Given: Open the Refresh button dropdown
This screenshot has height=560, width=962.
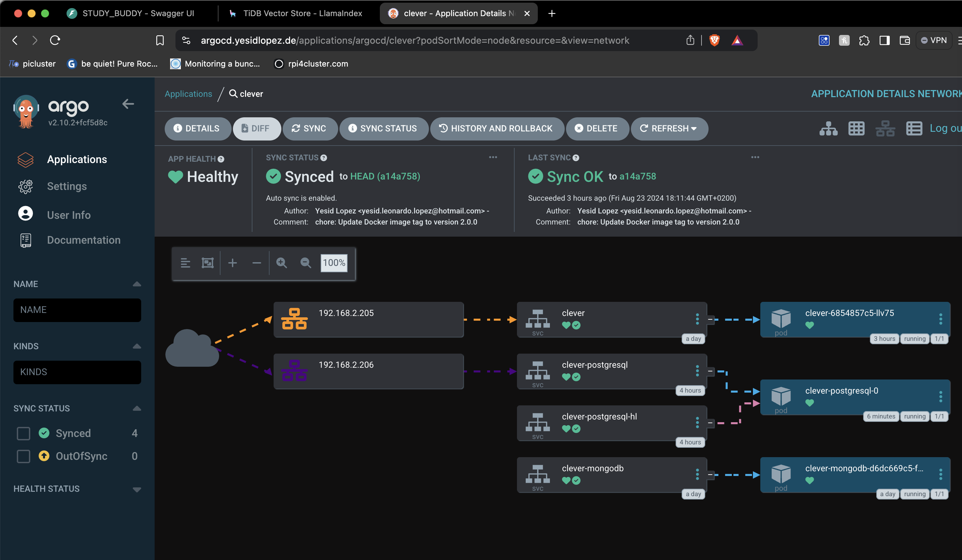Looking at the screenshot, I should point(694,129).
